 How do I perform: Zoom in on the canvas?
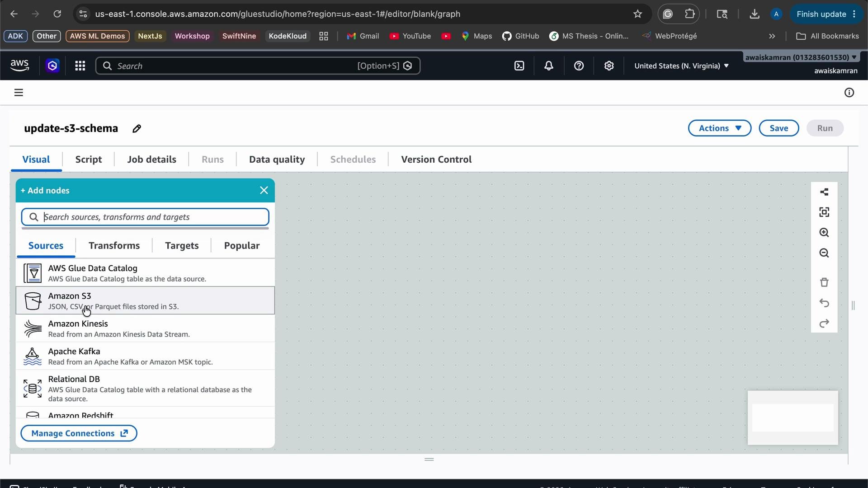(824, 233)
